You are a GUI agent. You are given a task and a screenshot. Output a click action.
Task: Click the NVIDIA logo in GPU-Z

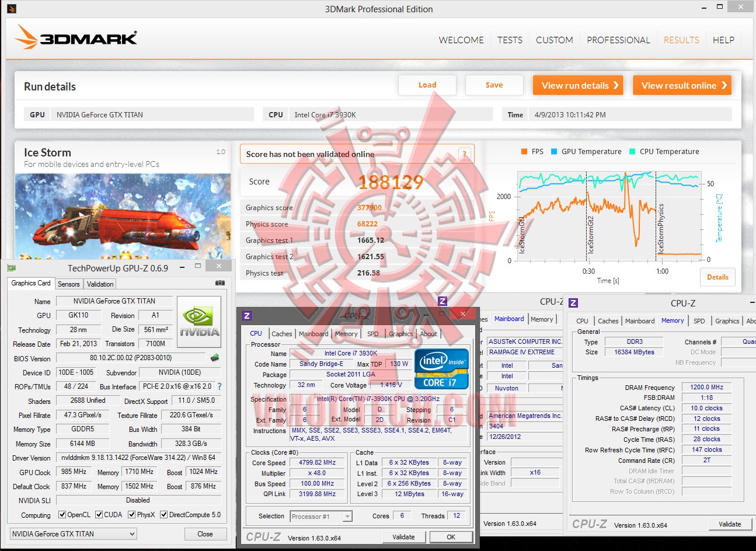(x=199, y=322)
